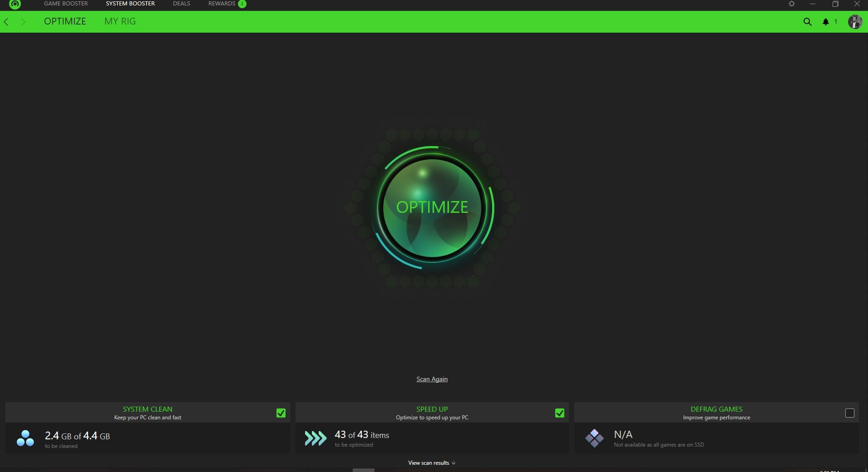
Task: Go back using the left arrow
Action: (x=6, y=22)
